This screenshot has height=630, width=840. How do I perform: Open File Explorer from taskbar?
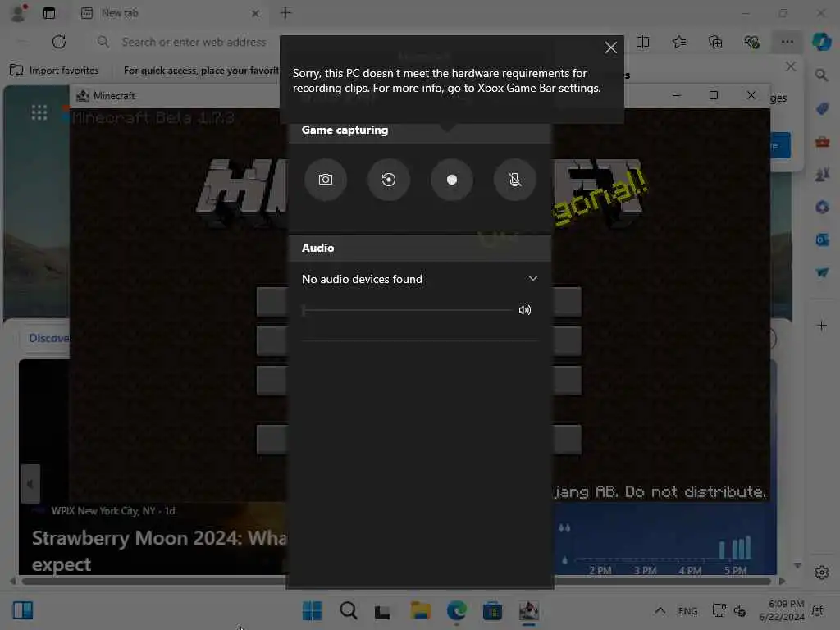[421, 610]
